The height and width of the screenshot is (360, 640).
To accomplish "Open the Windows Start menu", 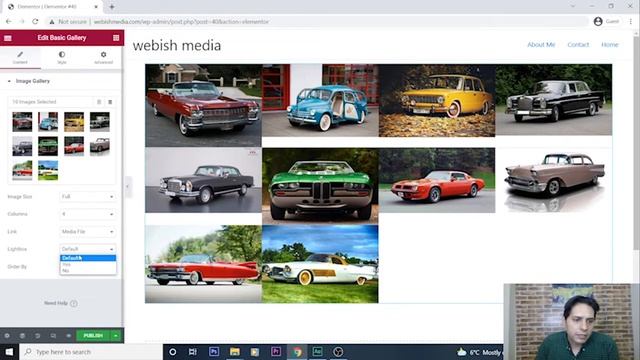I will coord(9,352).
